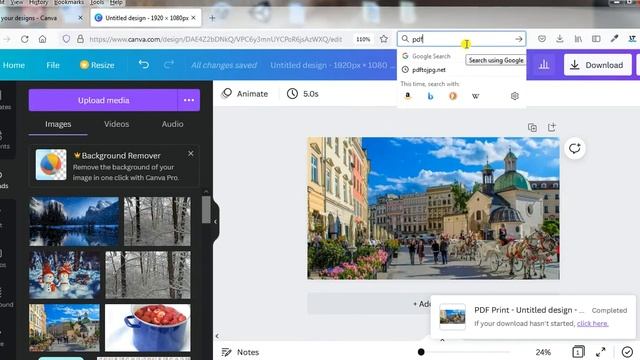The height and width of the screenshot is (360, 640).
Task: Open page grid view icon
Action: (x=578, y=352)
